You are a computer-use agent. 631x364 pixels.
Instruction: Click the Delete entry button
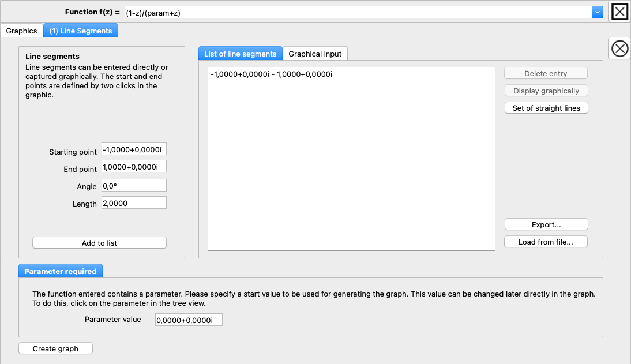coord(546,73)
